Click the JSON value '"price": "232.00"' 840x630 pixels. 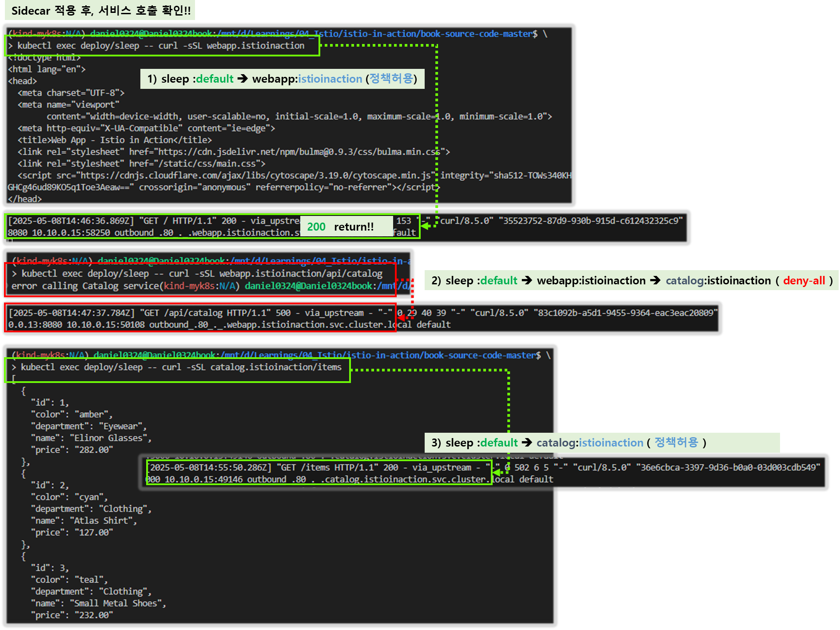(x=72, y=615)
